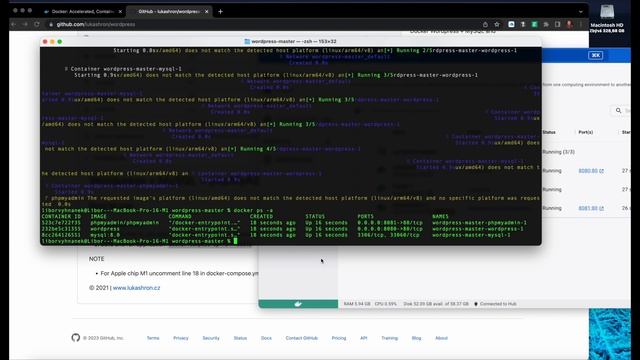Open the Privacy footer link
The height and width of the screenshot is (360, 640).
[x=181, y=338]
